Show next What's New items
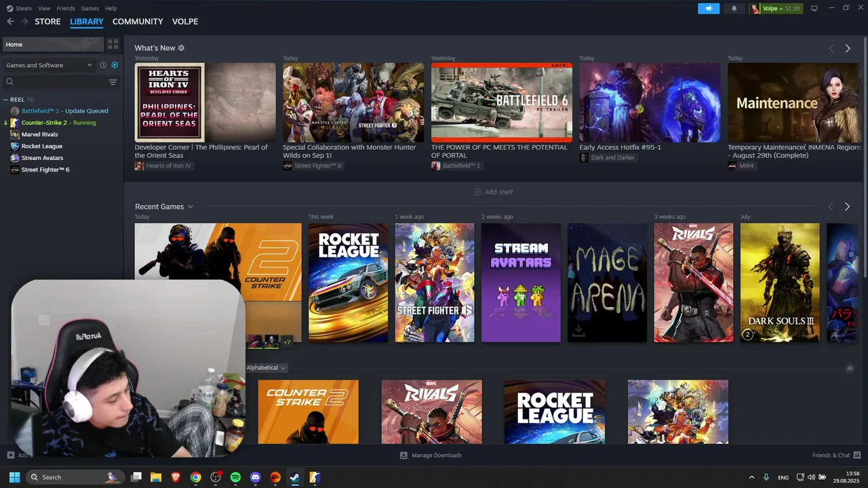This screenshot has width=868, height=488. click(848, 48)
